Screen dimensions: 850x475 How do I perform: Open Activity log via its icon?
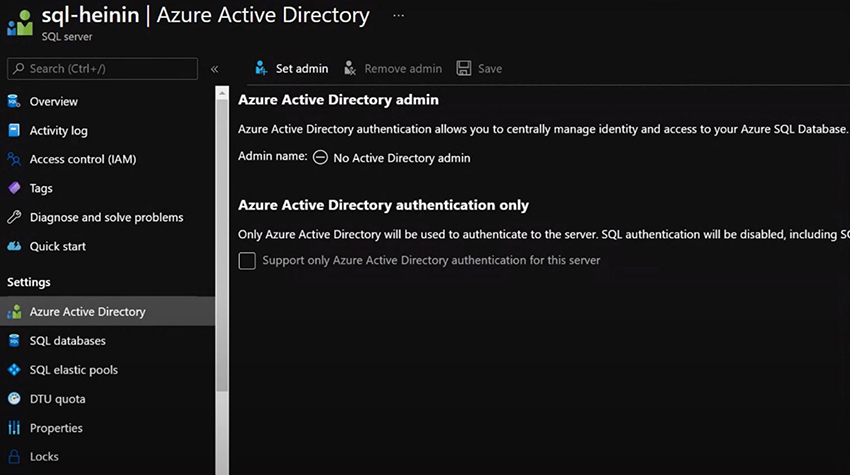pos(14,130)
